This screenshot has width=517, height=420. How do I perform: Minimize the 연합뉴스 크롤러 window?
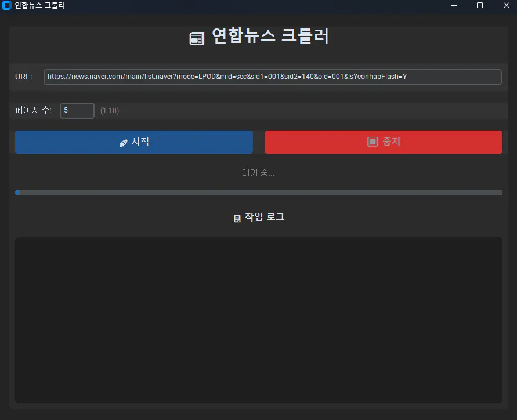454,5
